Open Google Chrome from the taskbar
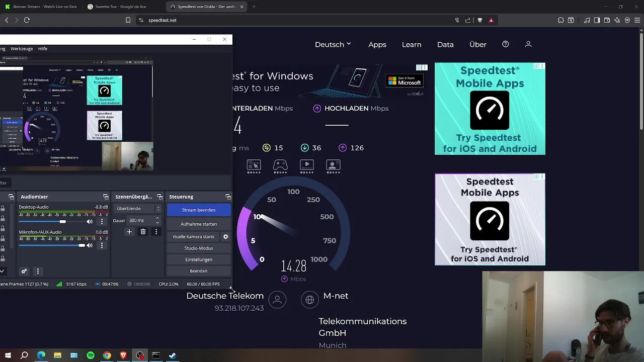This screenshot has height=362, width=644. click(107, 355)
